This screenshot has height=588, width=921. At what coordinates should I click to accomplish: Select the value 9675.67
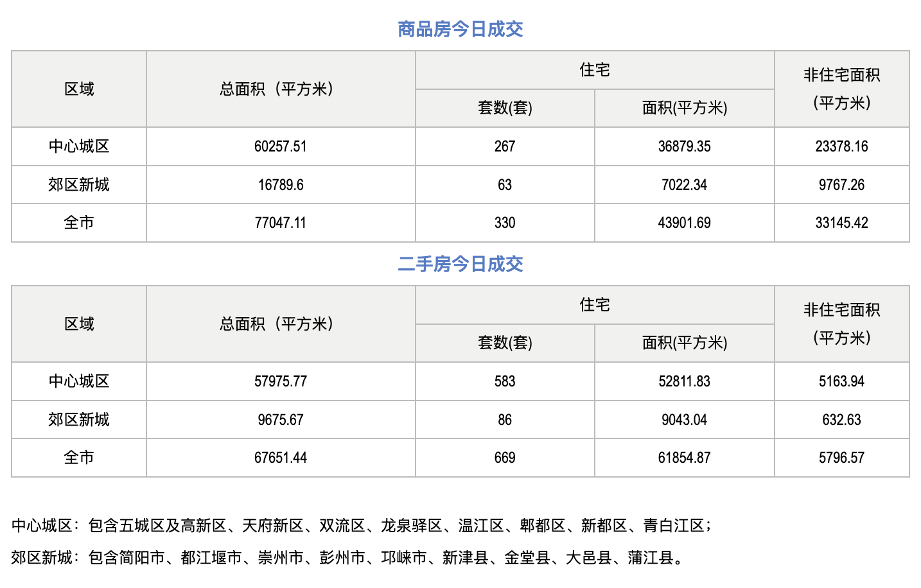pos(281,420)
